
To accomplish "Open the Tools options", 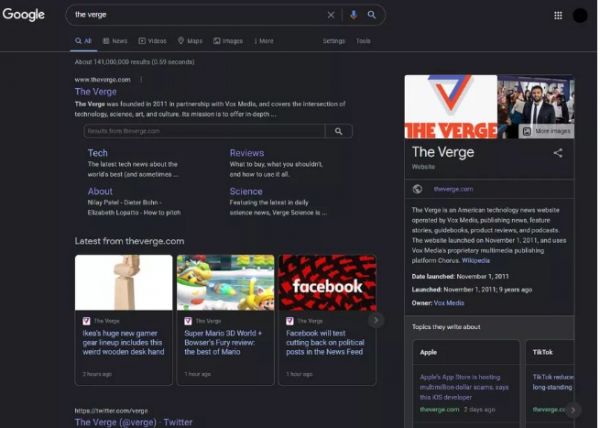I will pos(363,41).
